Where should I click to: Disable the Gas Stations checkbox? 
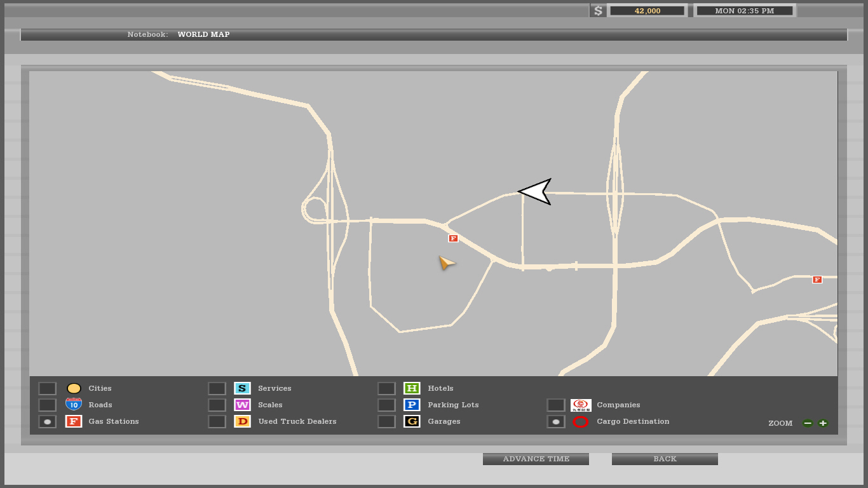click(48, 421)
